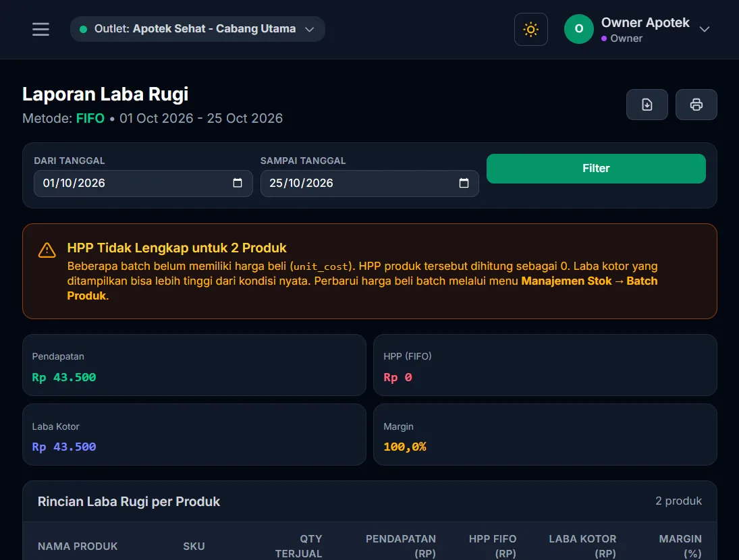Apply dates with the Filter button
Viewport: 739px width, 560px height.
pos(596,169)
